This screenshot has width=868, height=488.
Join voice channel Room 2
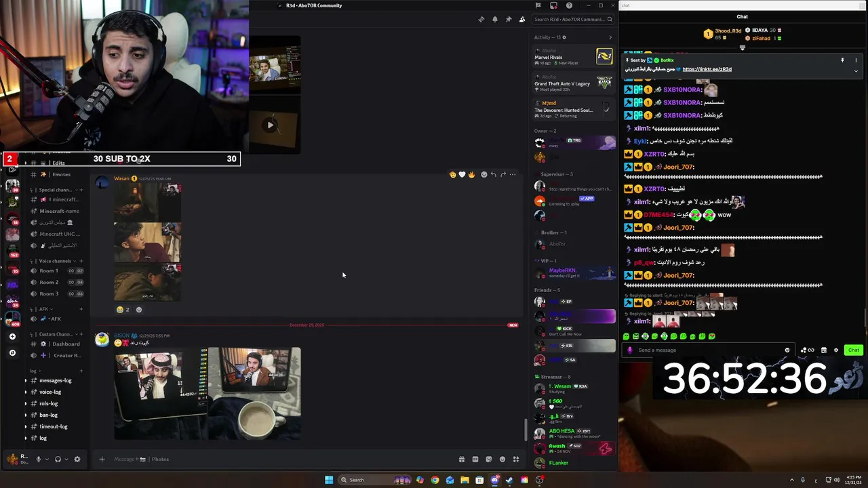[57, 282]
